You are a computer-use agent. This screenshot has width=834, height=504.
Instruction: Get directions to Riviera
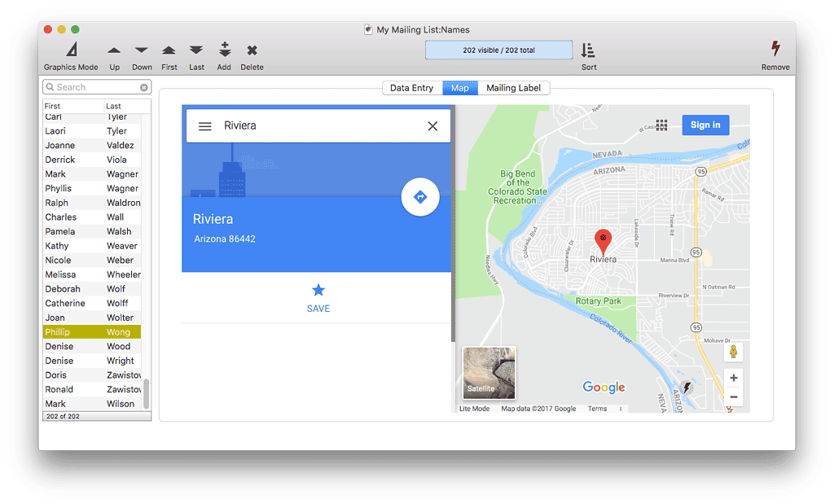pyautogui.click(x=420, y=197)
